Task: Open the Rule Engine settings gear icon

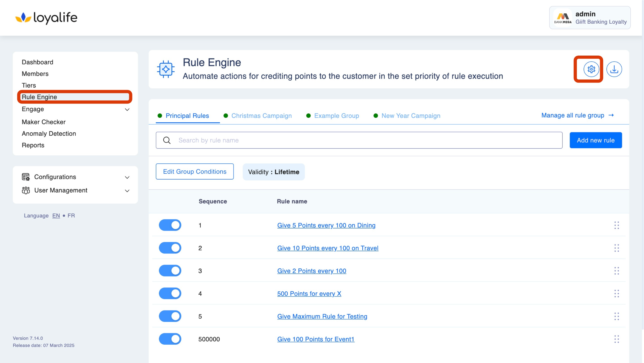Action: pos(591,69)
